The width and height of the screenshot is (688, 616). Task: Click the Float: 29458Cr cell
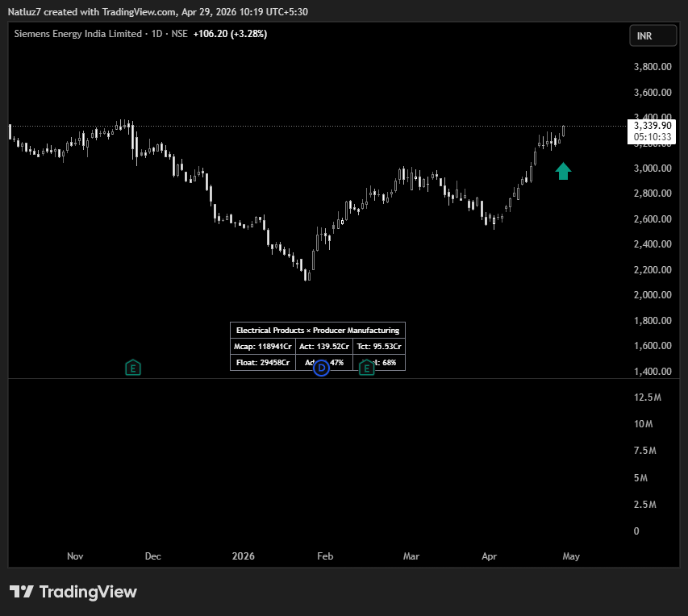point(263,362)
